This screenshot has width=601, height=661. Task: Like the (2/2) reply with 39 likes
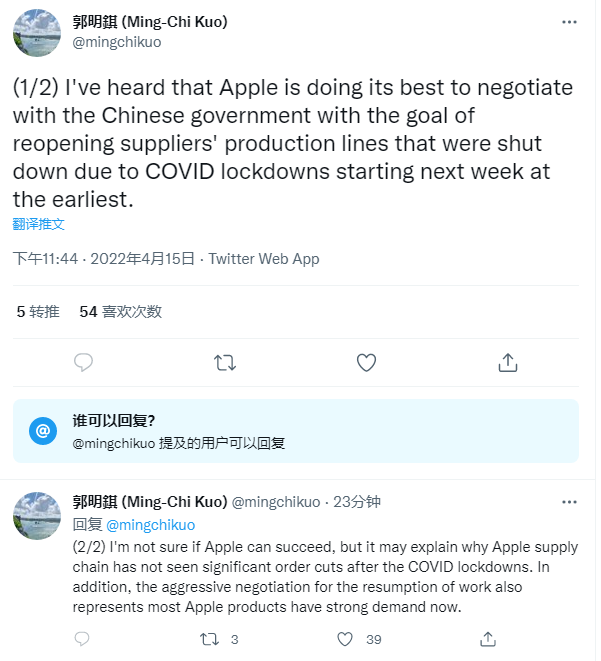pyautogui.click(x=345, y=638)
